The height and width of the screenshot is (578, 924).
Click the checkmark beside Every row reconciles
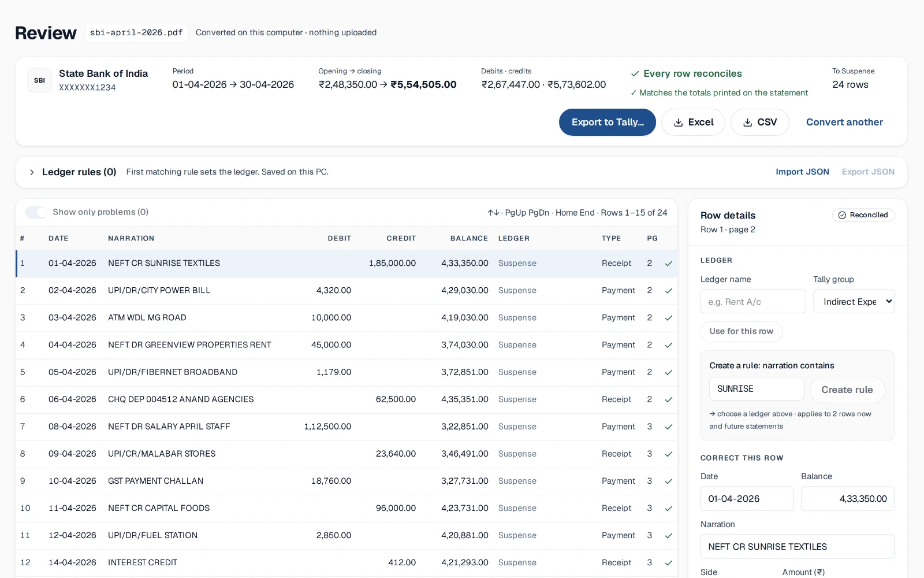click(x=635, y=74)
